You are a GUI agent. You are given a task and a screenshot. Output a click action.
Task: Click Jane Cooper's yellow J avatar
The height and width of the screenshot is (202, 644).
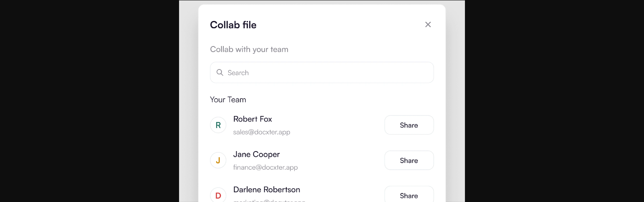coord(218,160)
